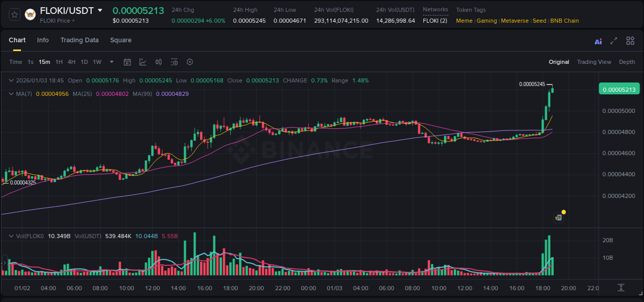This screenshot has height=302, width=644.
Task: Toggle the favorite star for FLOKI/USDT
Action: (14, 14)
